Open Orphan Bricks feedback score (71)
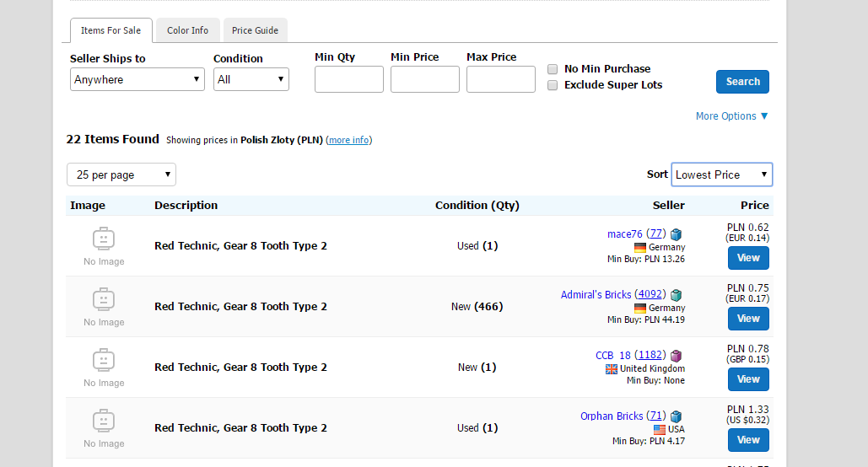This screenshot has height=467, width=868. 656,416
